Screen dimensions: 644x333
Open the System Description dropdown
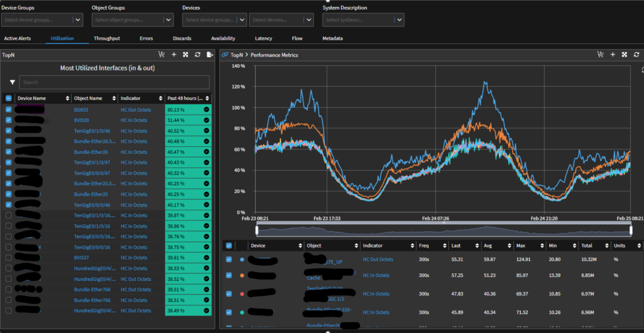(363, 20)
